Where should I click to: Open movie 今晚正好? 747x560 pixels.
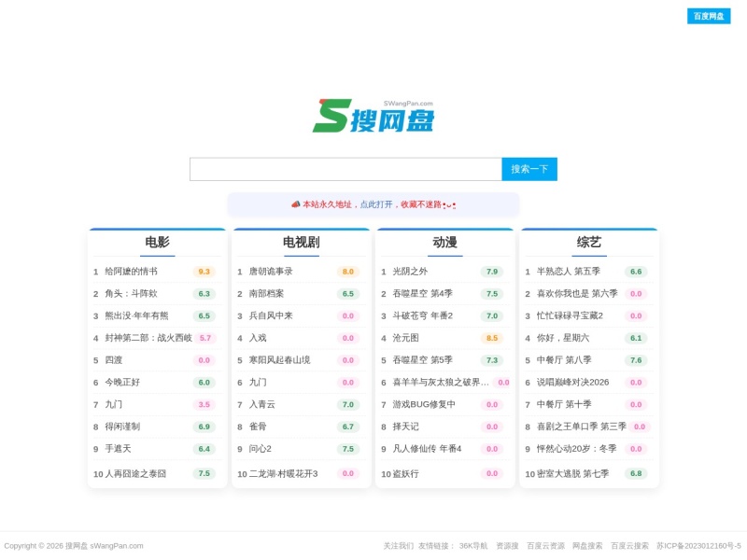[122, 383]
